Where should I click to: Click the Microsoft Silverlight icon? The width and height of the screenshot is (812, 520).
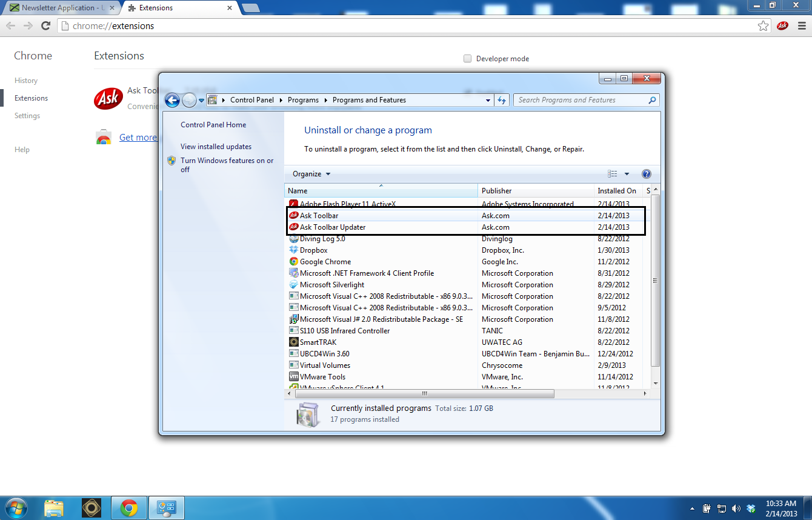pyautogui.click(x=294, y=285)
